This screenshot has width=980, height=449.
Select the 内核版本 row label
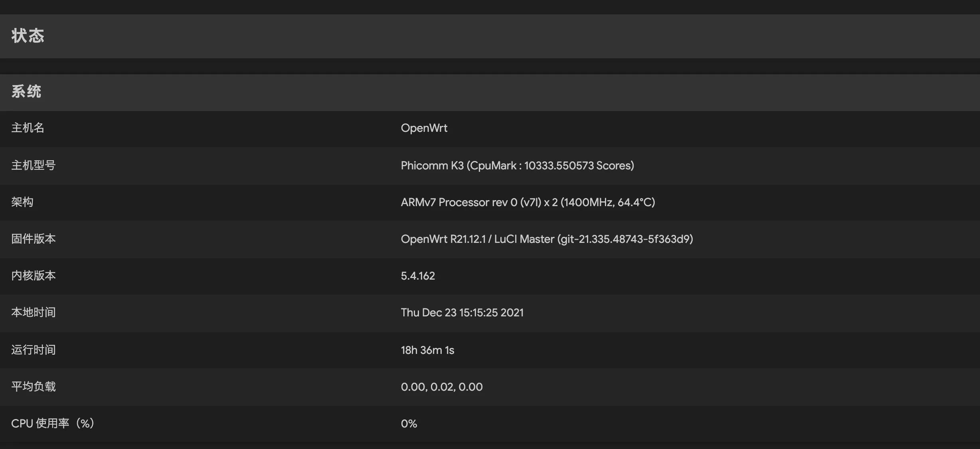(33, 276)
